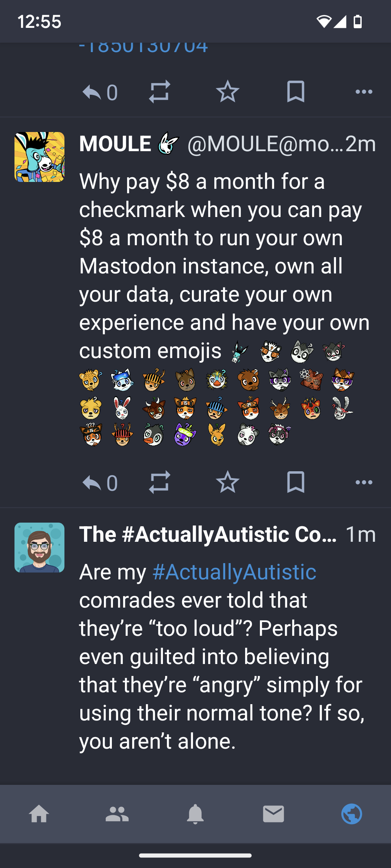
Task: Toggle the favorite star on the top post
Action: point(227,92)
